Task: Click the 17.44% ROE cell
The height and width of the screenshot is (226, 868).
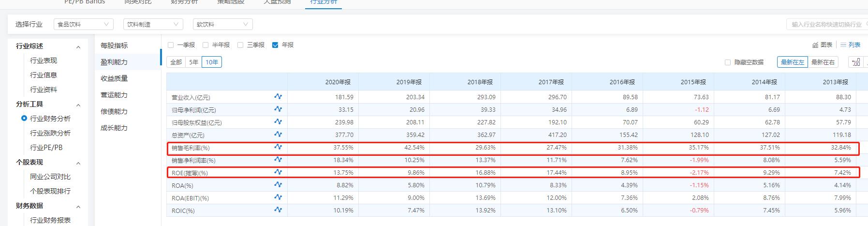Action: [x=557, y=173]
